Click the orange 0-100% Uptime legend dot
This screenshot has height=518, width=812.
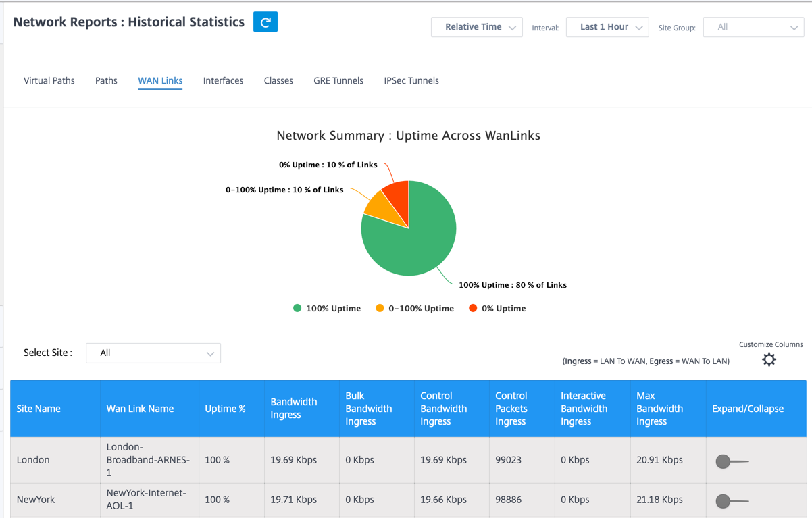380,308
